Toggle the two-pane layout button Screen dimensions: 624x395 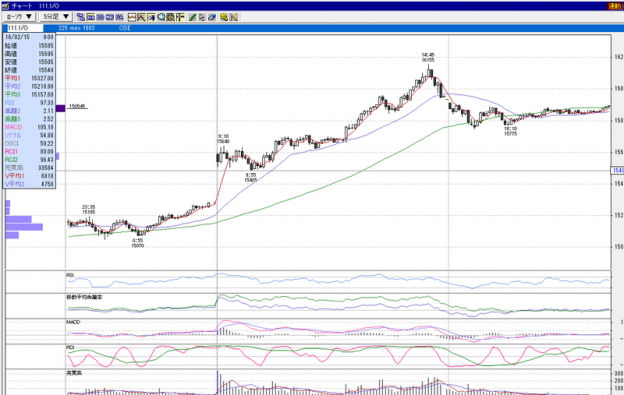[100, 17]
